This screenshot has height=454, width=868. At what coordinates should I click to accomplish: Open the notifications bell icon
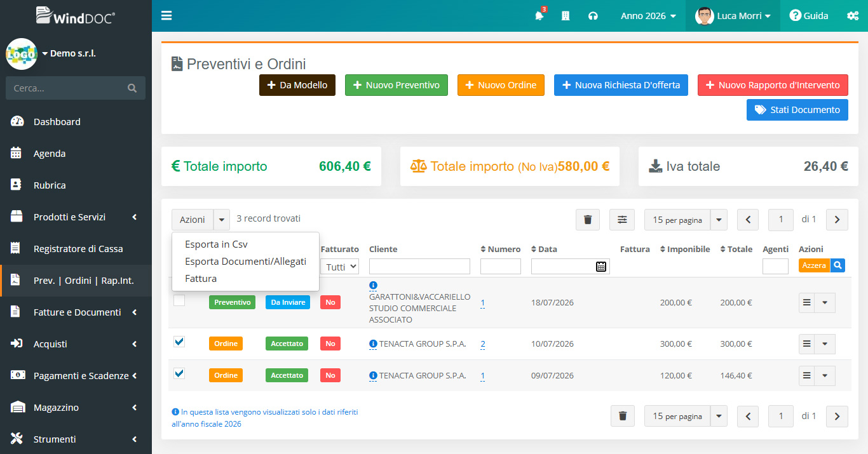tap(539, 16)
